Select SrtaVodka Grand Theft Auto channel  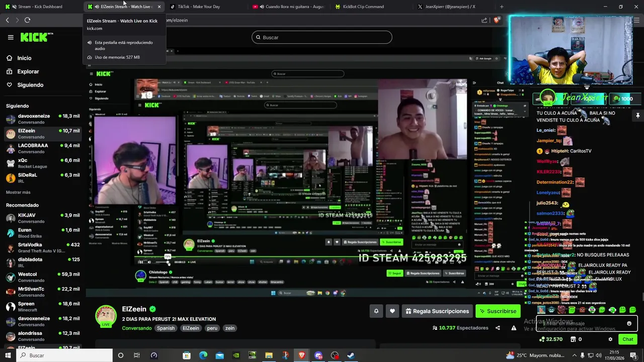pos(42,247)
